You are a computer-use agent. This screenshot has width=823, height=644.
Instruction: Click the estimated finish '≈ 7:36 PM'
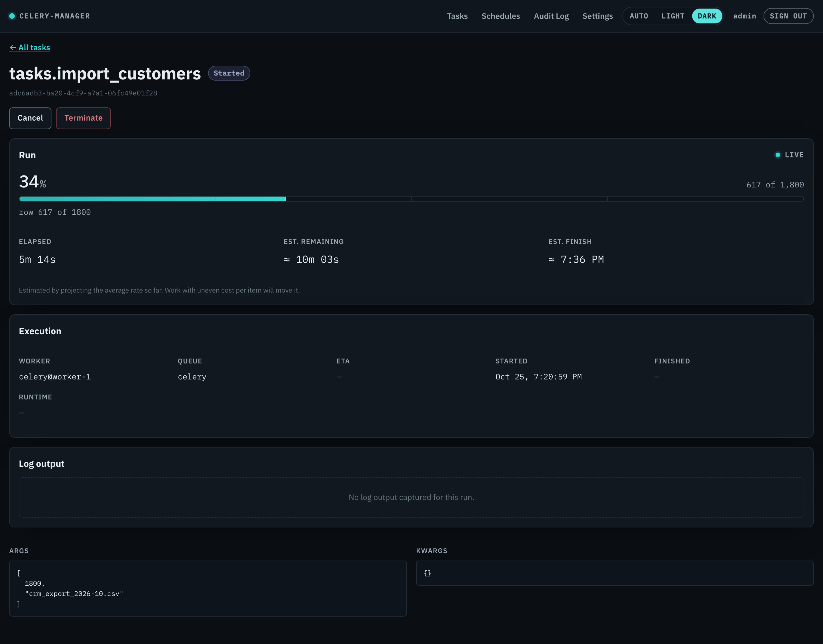(x=576, y=259)
